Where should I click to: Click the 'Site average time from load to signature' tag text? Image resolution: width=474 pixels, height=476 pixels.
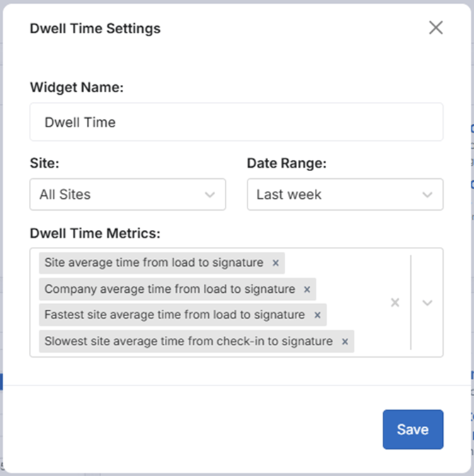coord(154,262)
